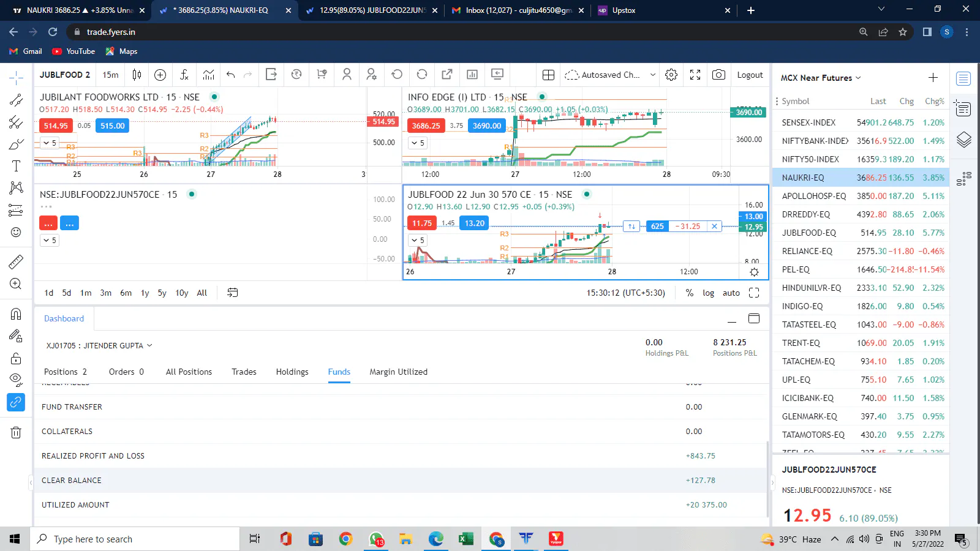980x551 pixels.
Task: Toggle auto scale for the chart
Action: pyautogui.click(x=731, y=293)
